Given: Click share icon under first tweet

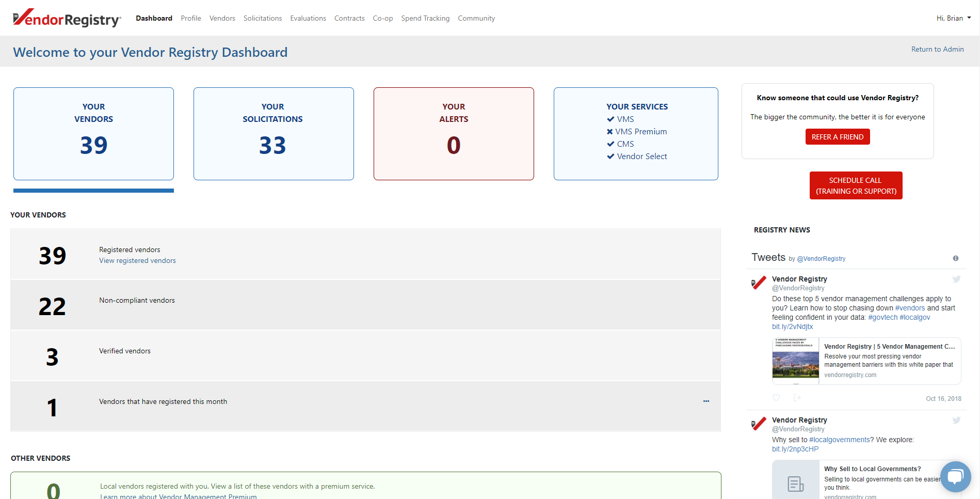Looking at the screenshot, I should tap(797, 398).
